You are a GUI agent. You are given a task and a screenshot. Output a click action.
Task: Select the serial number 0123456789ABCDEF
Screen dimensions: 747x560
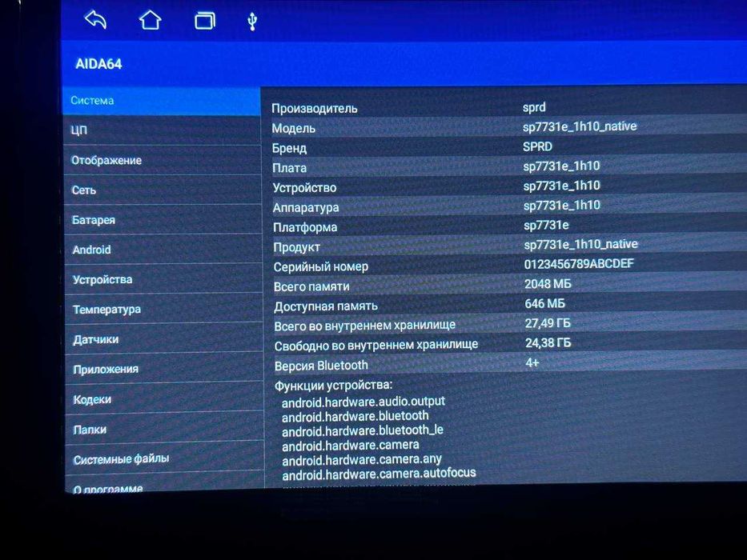(580, 264)
